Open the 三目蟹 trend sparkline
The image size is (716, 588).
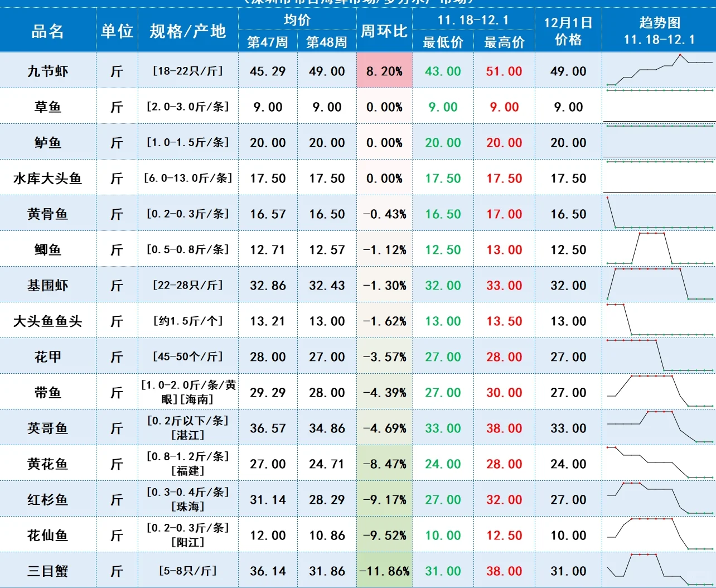click(659, 570)
